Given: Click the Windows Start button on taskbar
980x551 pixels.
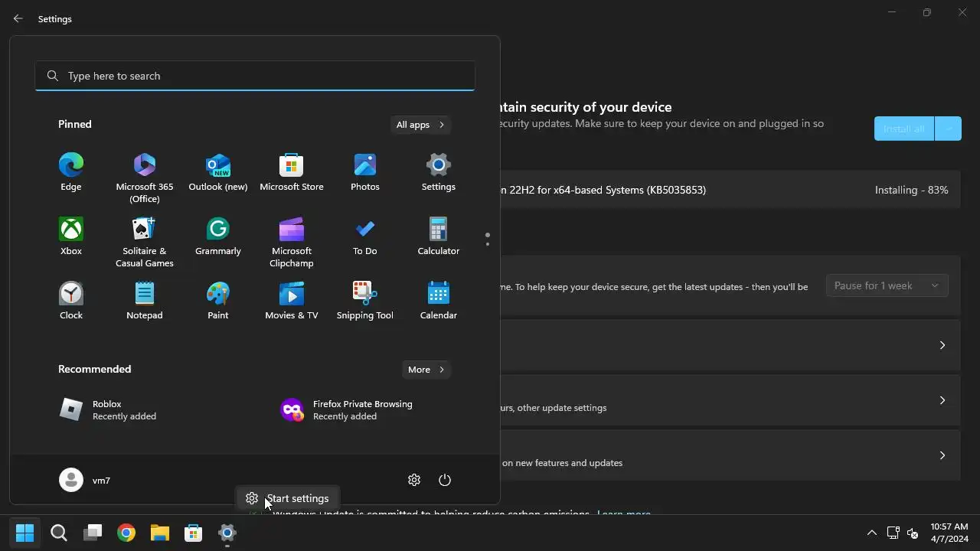Looking at the screenshot, I should [x=25, y=533].
